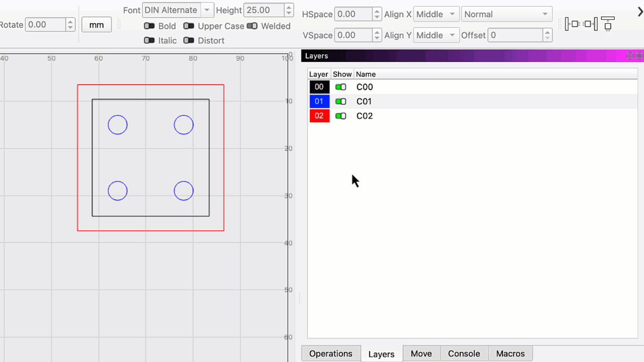The width and height of the screenshot is (644, 362).
Task: Expand the toolbar overflow chevron
Action: click(640, 12)
